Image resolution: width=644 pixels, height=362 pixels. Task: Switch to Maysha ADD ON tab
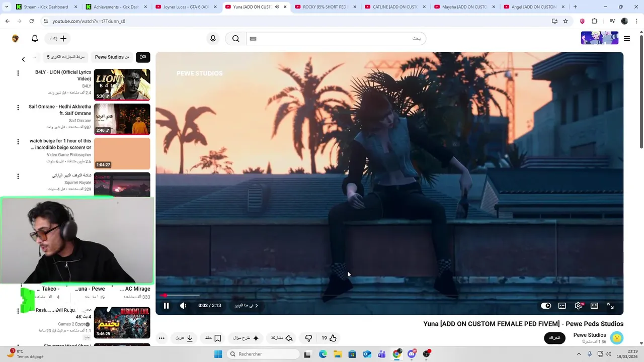[464, 7]
